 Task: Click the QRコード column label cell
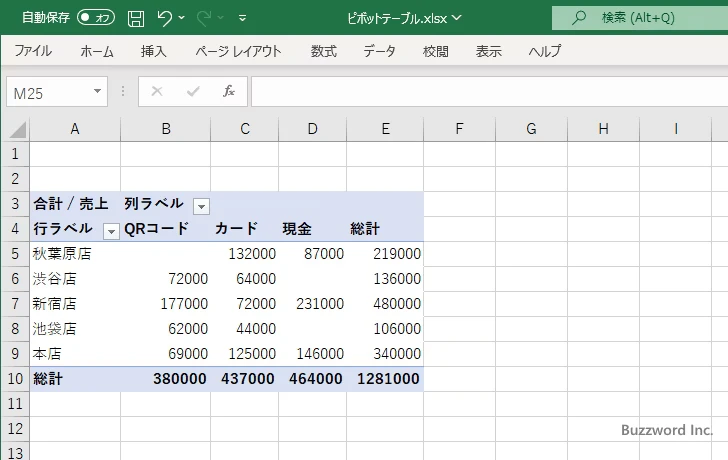[165, 229]
